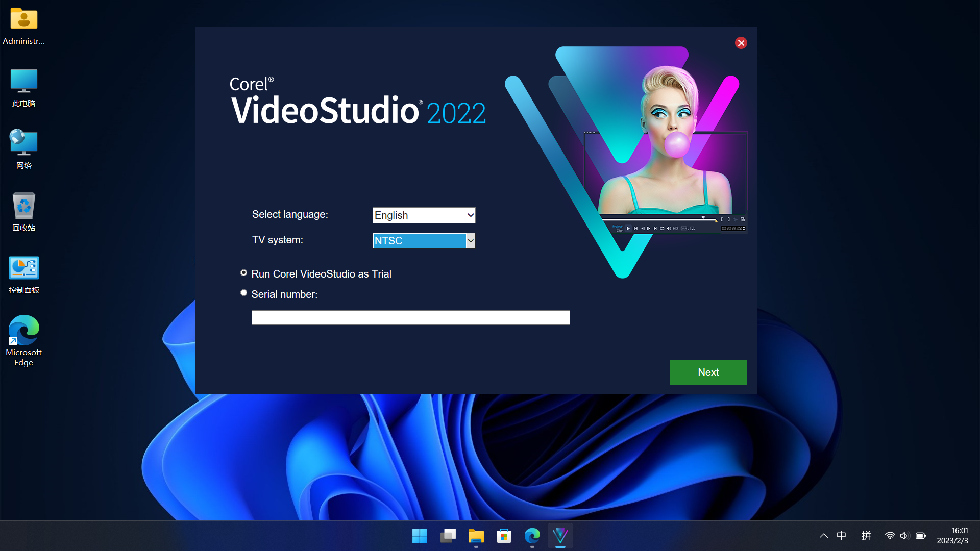This screenshot has width=980, height=551.
Task: Open File Explorer from the taskbar
Action: tap(476, 536)
